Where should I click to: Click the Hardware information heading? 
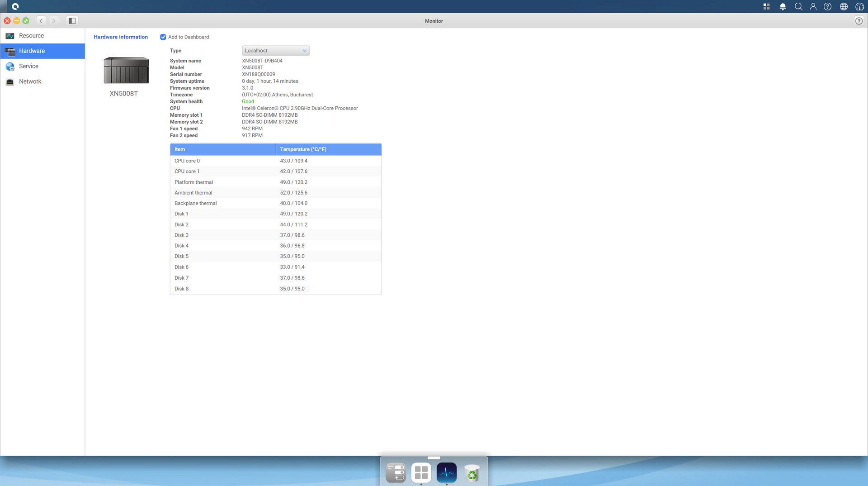coord(121,37)
